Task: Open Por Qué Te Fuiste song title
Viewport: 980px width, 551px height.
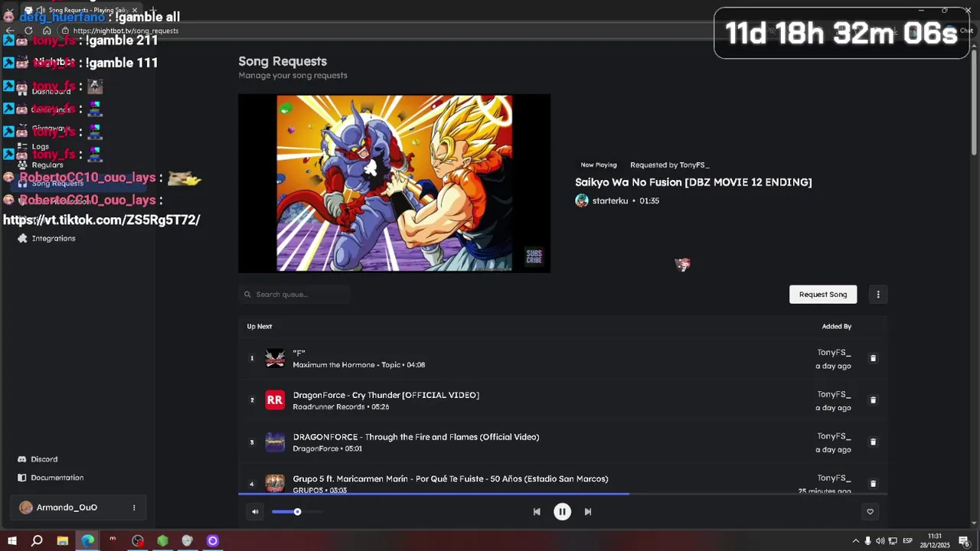Action: pyautogui.click(x=450, y=479)
